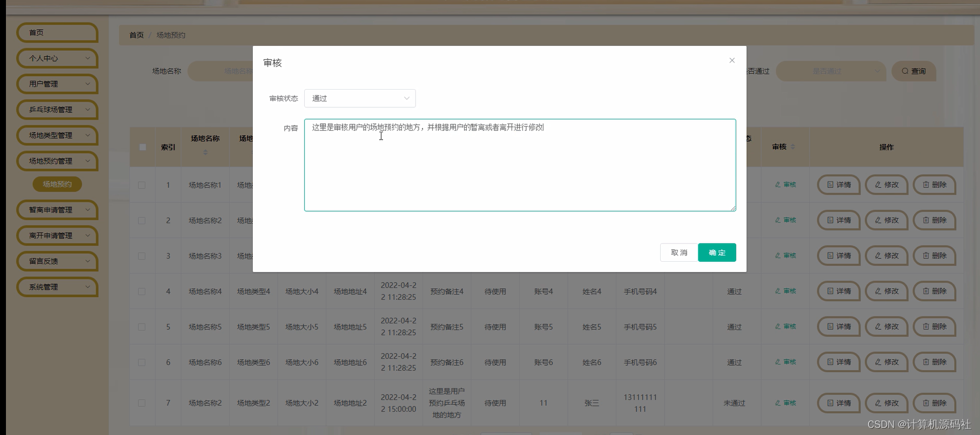Close the 审核 dialog with the X icon

[x=732, y=60]
